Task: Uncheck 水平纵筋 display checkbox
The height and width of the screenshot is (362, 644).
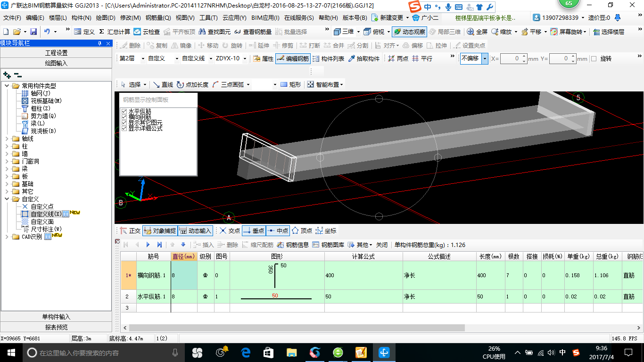Action: click(124, 111)
